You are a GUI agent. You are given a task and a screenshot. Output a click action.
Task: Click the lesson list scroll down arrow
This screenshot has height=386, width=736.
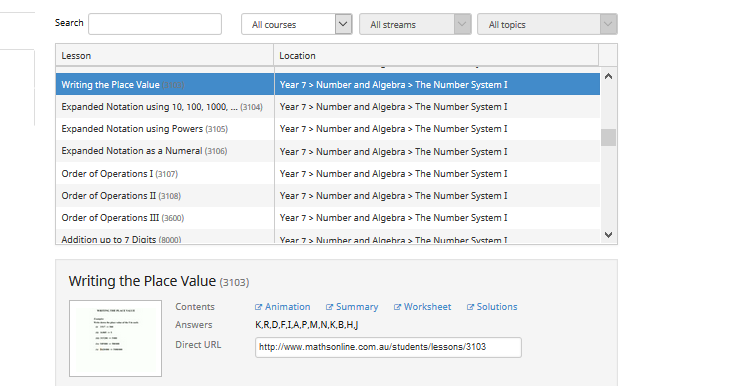[x=608, y=234]
